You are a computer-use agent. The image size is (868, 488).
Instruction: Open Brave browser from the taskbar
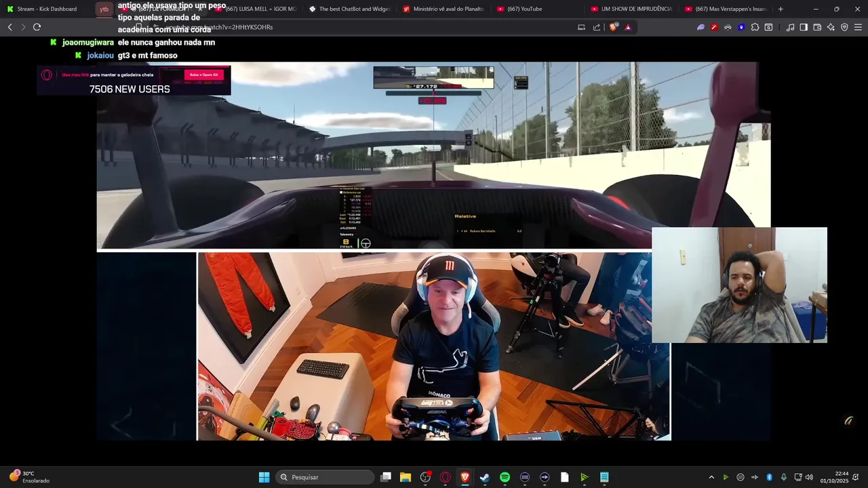pyautogui.click(x=465, y=477)
